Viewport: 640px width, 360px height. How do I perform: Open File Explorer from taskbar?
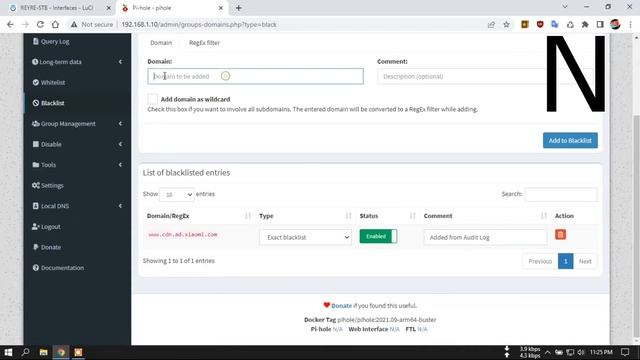(x=44, y=352)
